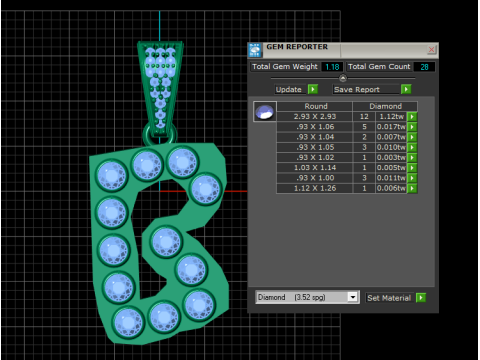Select the .93 X 1.05 size cell
This screenshot has height=360, width=480.
tap(315, 147)
